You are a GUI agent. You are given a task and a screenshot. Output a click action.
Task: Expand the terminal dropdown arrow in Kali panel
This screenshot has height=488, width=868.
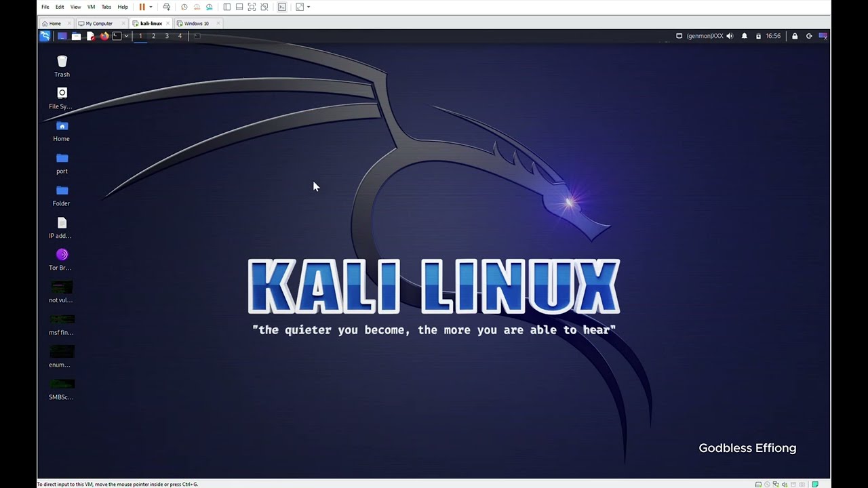[x=126, y=36]
